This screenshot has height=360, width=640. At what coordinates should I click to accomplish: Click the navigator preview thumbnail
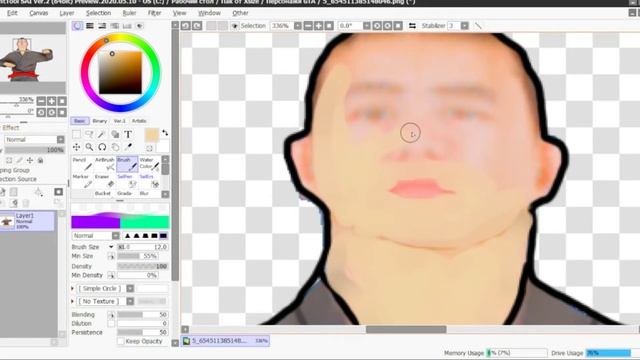click(x=33, y=58)
